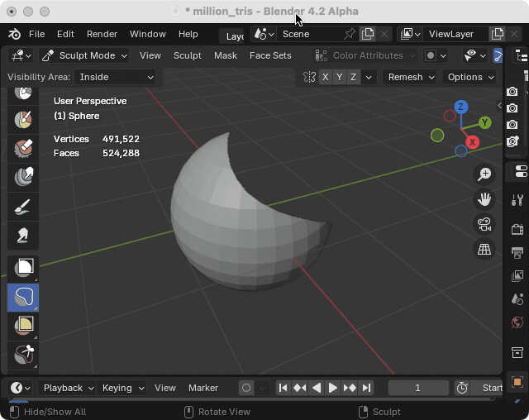Screen dimensions: 529x420
Task: Click the new scene icon beside Scene
Action: pyautogui.click(x=367, y=34)
